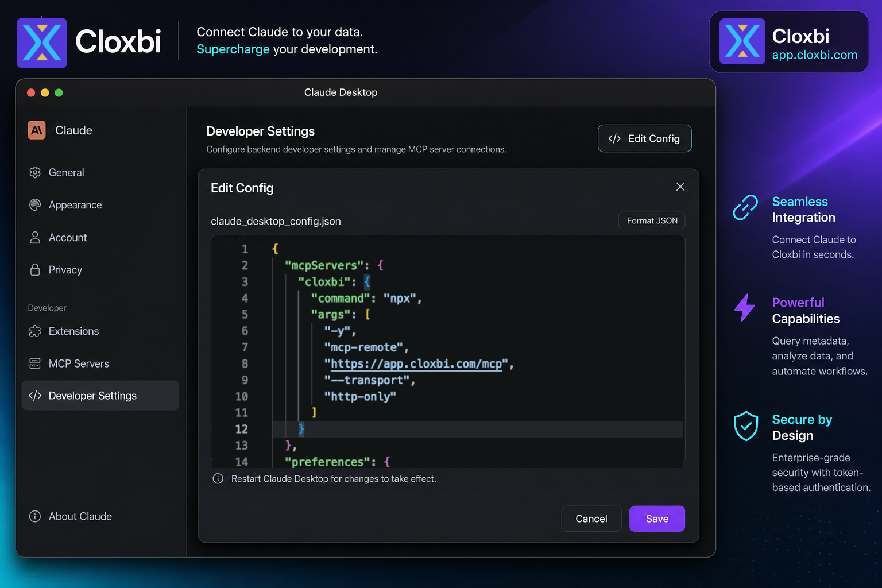The image size is (882, 588).
Task: Click the Cloxbi logo in app.cloxbi.com card
Action: coord(742,41)
